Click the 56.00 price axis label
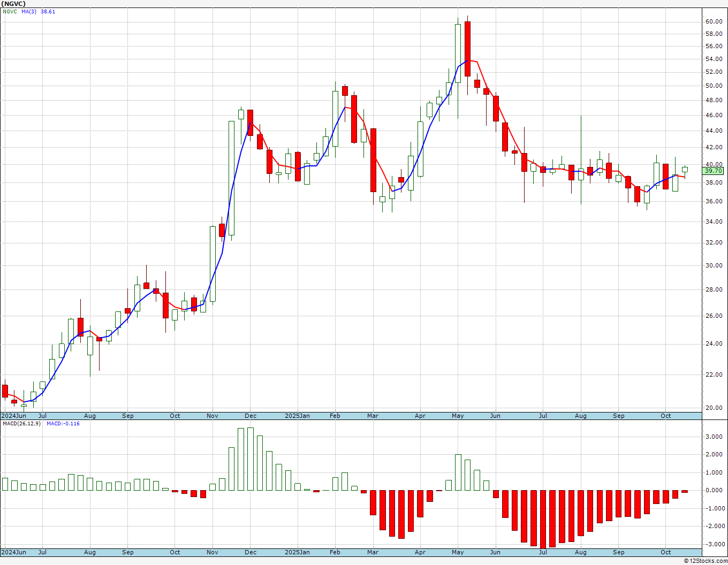The width and height of the screenshot is (728, 565). coord(714,46)
